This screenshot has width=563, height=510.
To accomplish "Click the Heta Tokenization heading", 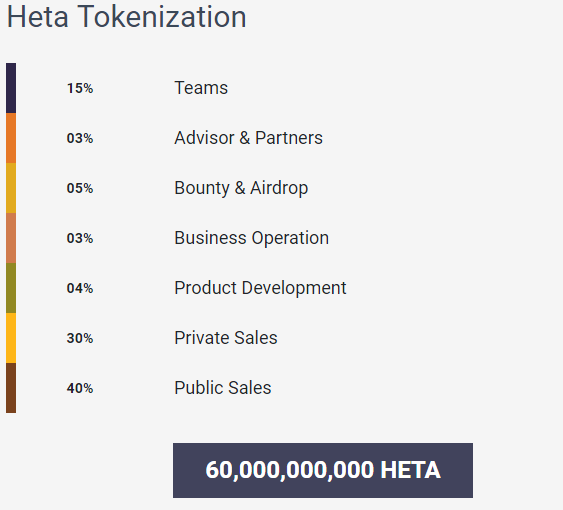I will (x=127, y=17).
